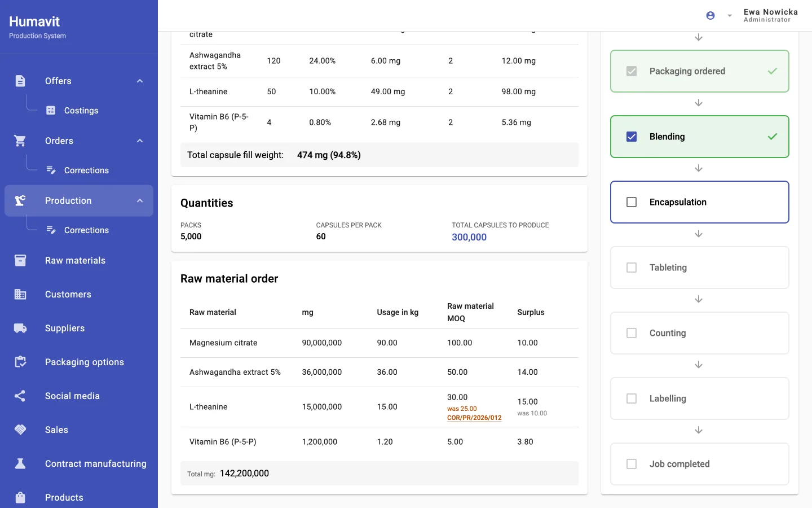Open the user account dropdown arrow
812x508 pixels.
[730, 16]
